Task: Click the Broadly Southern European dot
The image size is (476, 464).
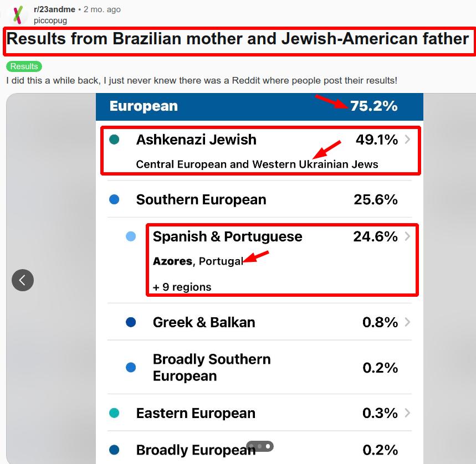Action: 131,367
